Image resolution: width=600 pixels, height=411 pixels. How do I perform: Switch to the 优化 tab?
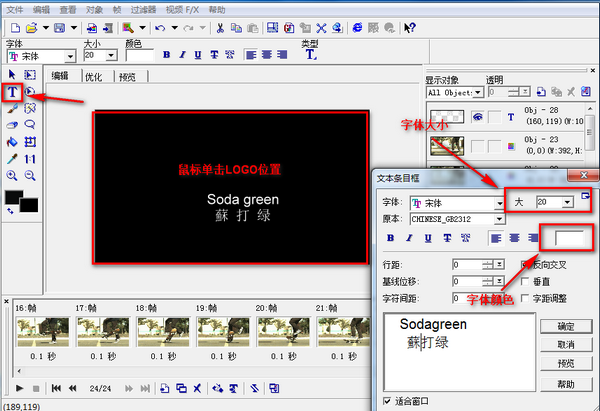94,77
